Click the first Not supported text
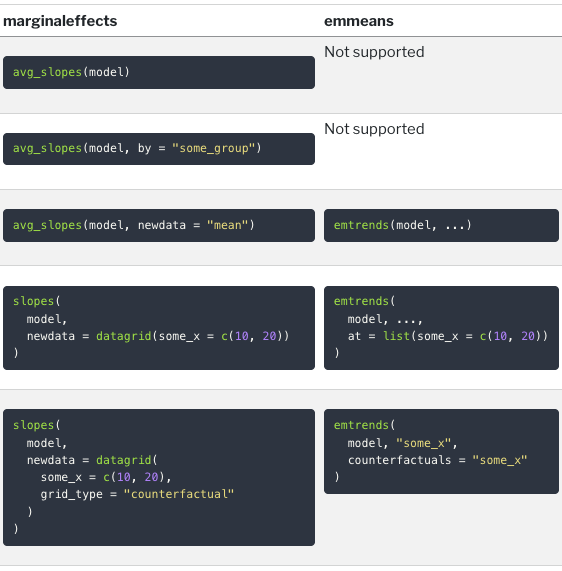 pos(374,52)
